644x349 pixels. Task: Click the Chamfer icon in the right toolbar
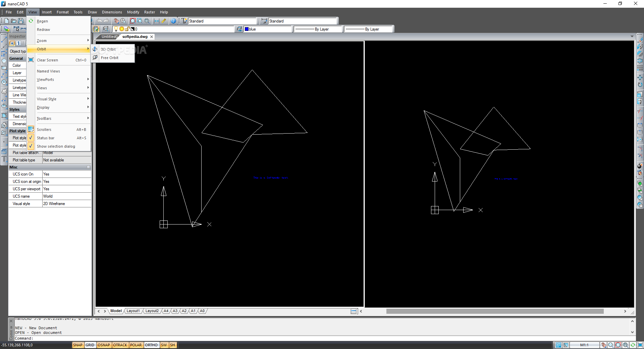(x=640, y=148)
